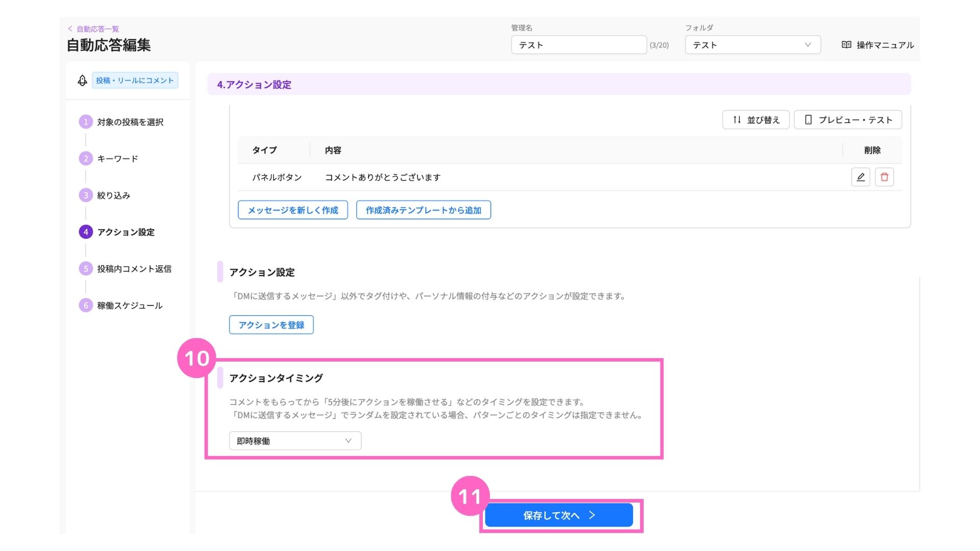Go to 投稿内コメント返信 step

click(134, 269)
